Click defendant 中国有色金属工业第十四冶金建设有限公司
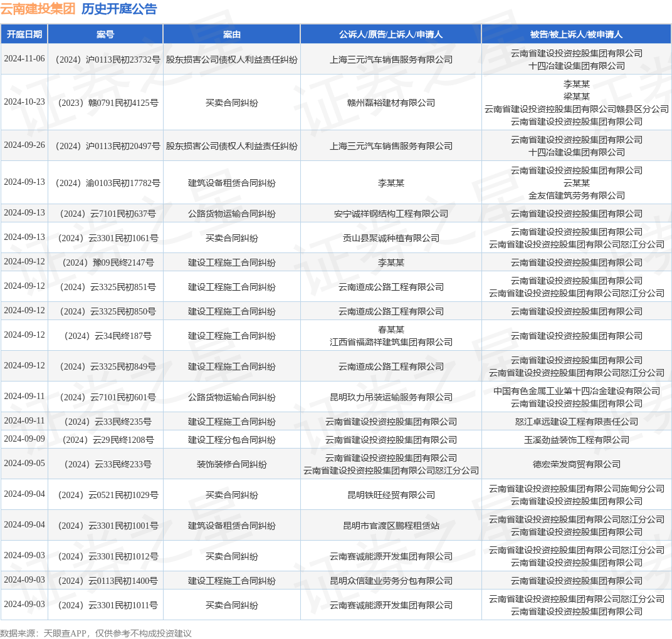The height and width of the screenshot is (639, 672). click(577, 391)
